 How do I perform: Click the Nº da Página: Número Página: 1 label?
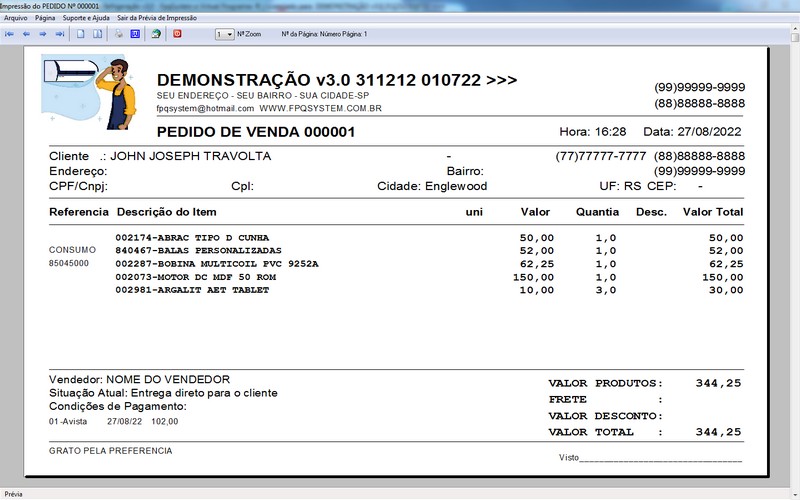tap(324, 34)
